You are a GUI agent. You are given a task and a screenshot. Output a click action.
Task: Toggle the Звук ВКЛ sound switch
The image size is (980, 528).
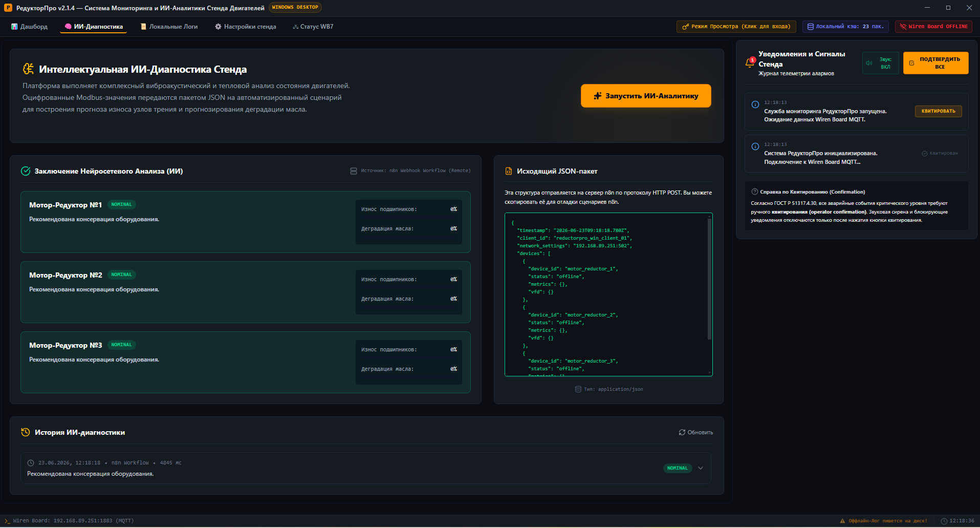(880, 63)
